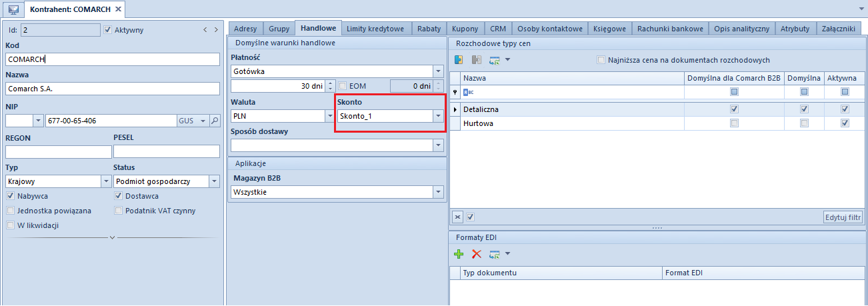The image size is (868, 306).
Task: Open the Skonto dropdown
Action: click(x=438, y=116)
